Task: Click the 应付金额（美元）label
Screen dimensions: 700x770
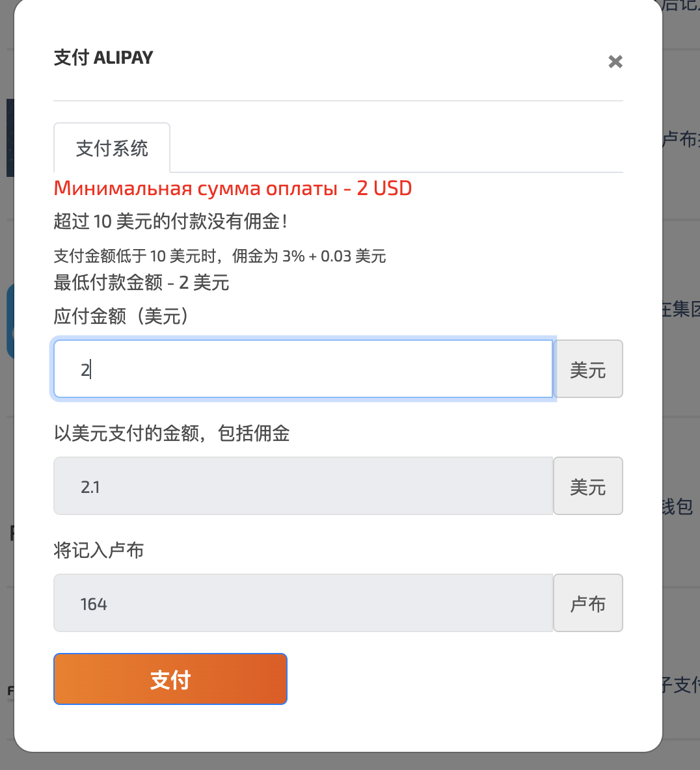Action: (121, 316)
